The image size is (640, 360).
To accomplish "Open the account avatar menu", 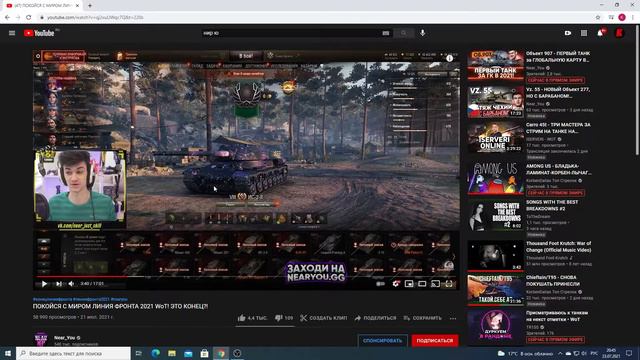I will coord(619,33).
